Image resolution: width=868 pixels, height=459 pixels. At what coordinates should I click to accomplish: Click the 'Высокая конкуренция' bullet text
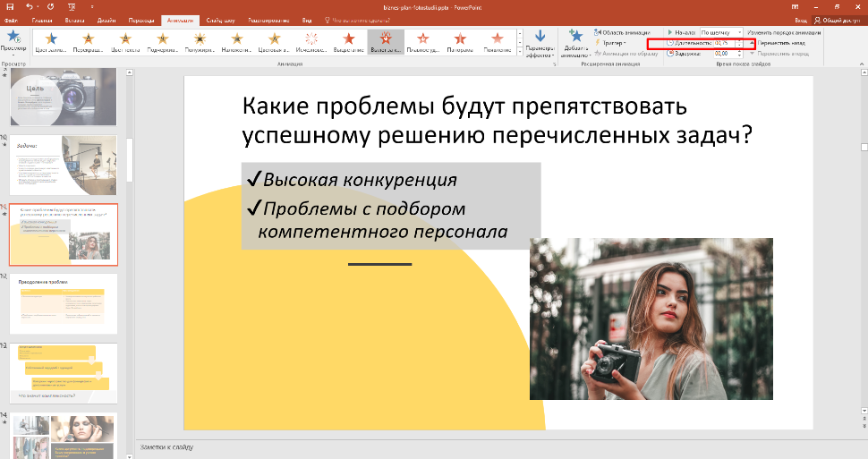point(360,179)
